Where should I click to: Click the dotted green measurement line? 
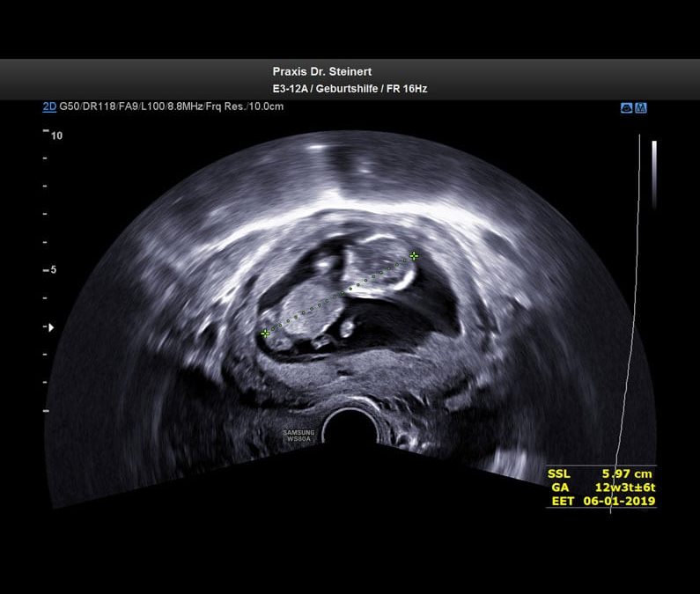(x=340, y=295)
